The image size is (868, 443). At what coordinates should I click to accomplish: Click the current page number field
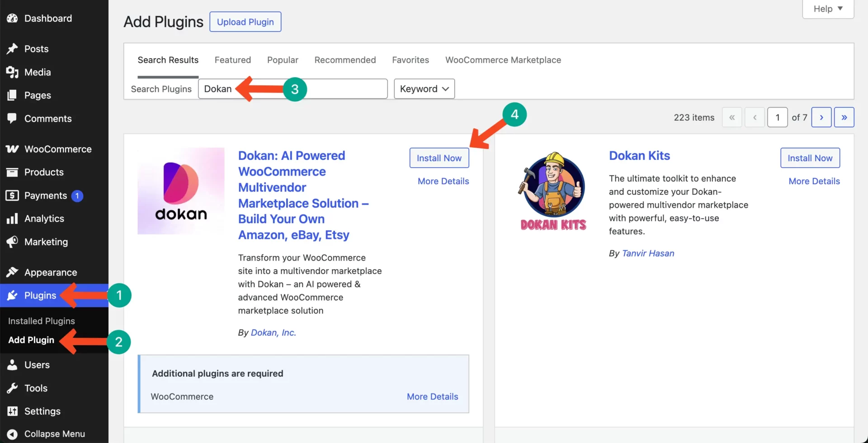(x=778, y=117)
